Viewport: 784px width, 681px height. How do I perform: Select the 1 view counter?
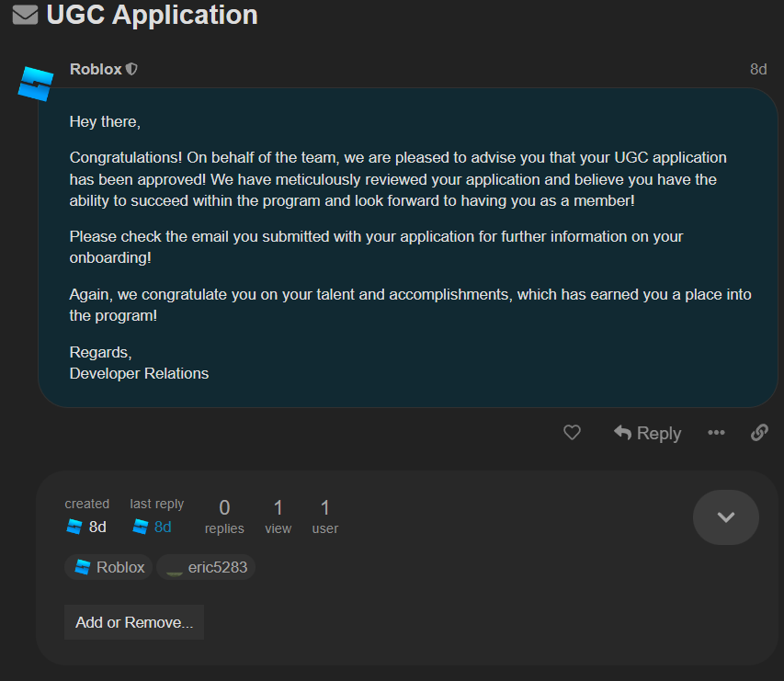(x=278, y=516)
